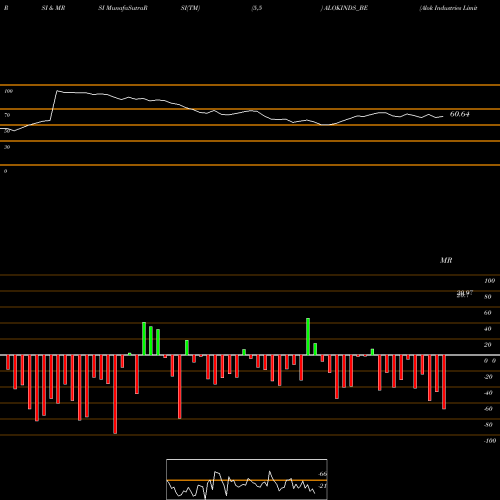Click the 100 label on MR right axis
This screenshot has width=500, height=500.
click(x=489, y=281)
